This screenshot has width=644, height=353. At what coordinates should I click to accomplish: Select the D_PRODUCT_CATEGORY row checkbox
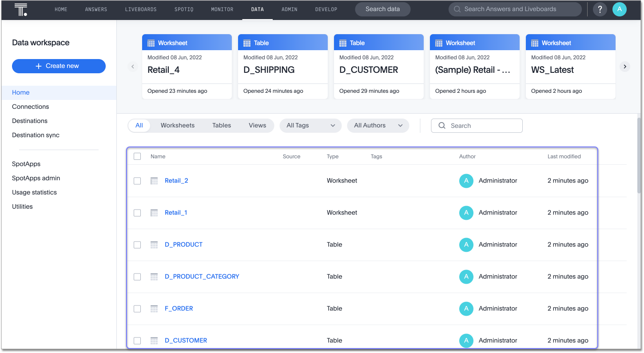point(137,277)
